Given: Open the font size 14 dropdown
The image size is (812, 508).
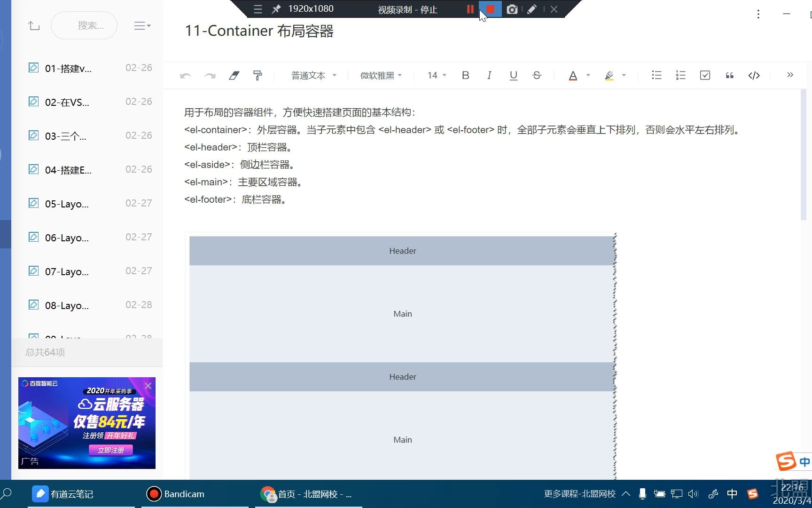Looking at the screenshot, I should point(437,75).
